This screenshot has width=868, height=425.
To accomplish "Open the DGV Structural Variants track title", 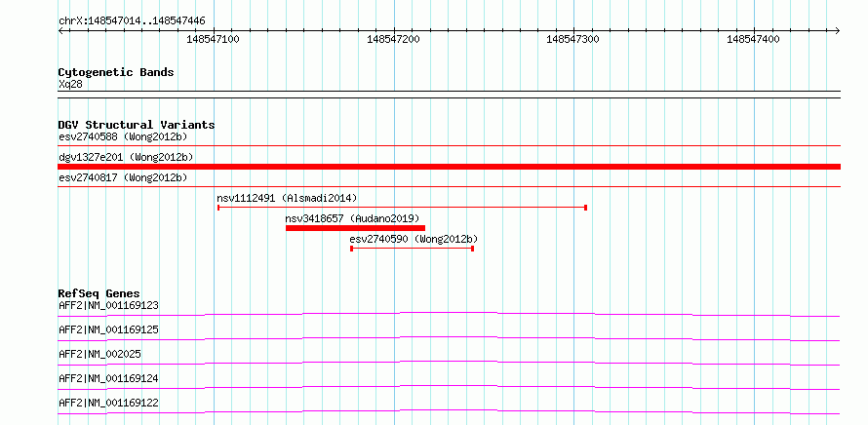I will (137, 125).
